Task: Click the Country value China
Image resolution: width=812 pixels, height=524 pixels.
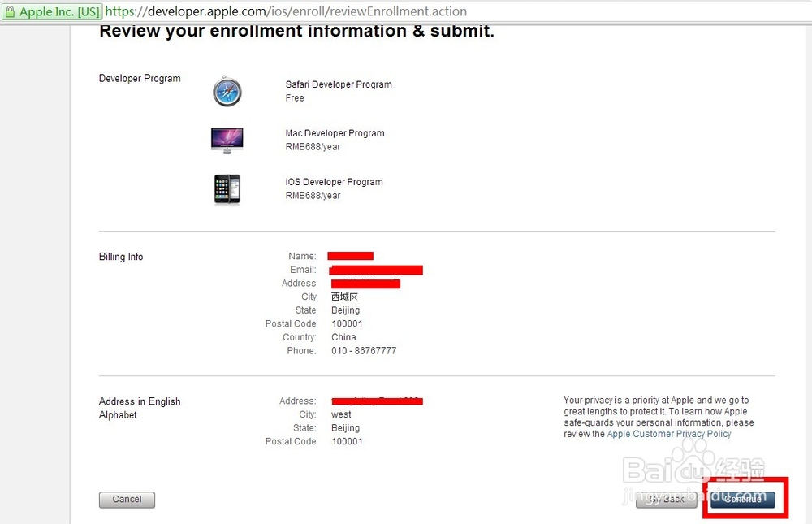Action: pos(343,337)
